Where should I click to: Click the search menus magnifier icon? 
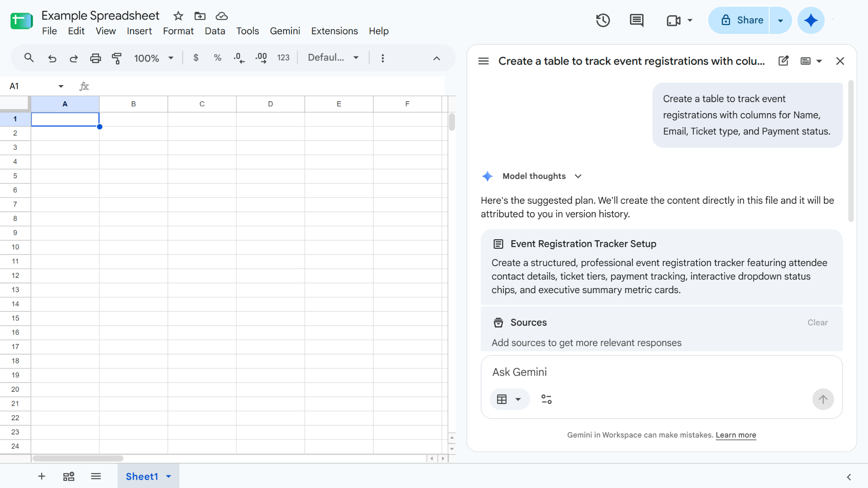(29, 58)
